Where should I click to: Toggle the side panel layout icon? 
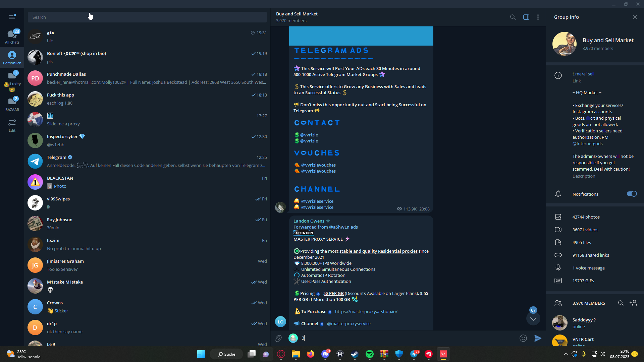526,17
